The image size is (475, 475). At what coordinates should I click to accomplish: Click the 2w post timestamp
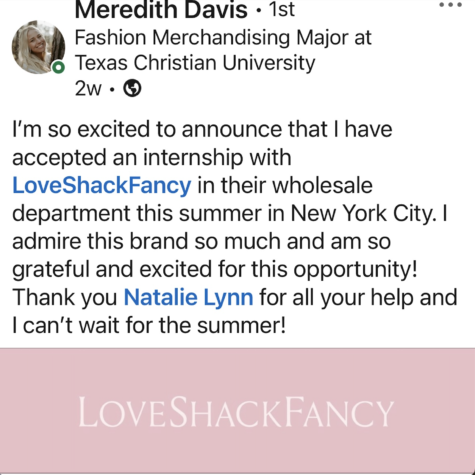(88, 89)
